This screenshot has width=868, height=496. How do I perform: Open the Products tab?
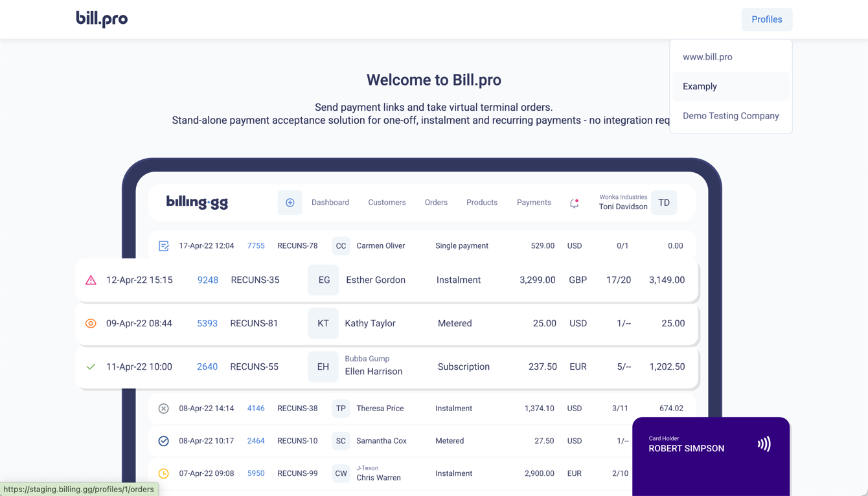(x=482, y=203)
